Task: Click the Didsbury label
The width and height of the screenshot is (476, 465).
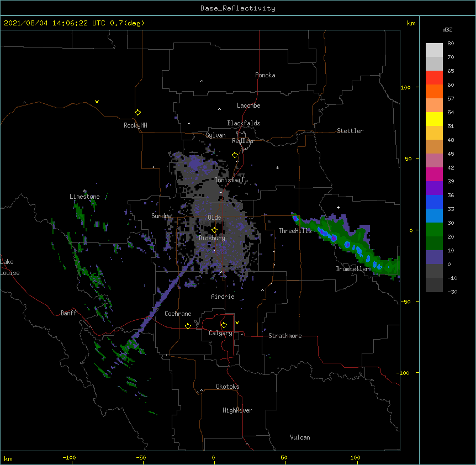Action: 212,238
